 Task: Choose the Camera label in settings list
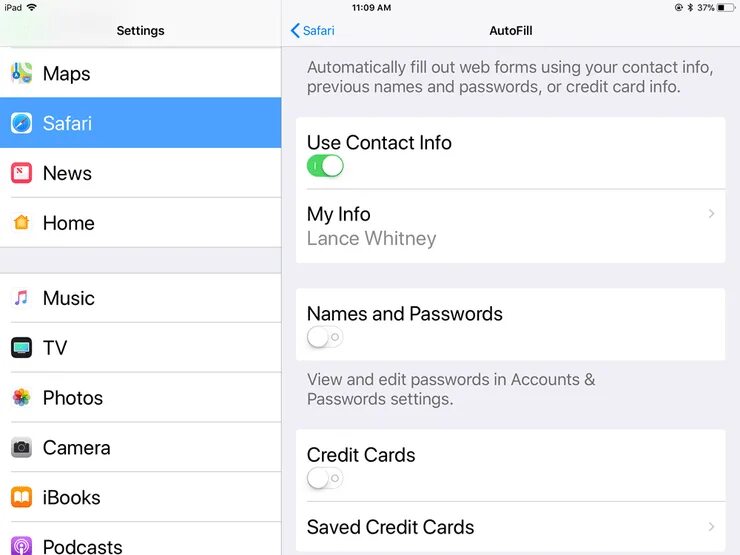point(76,447)
